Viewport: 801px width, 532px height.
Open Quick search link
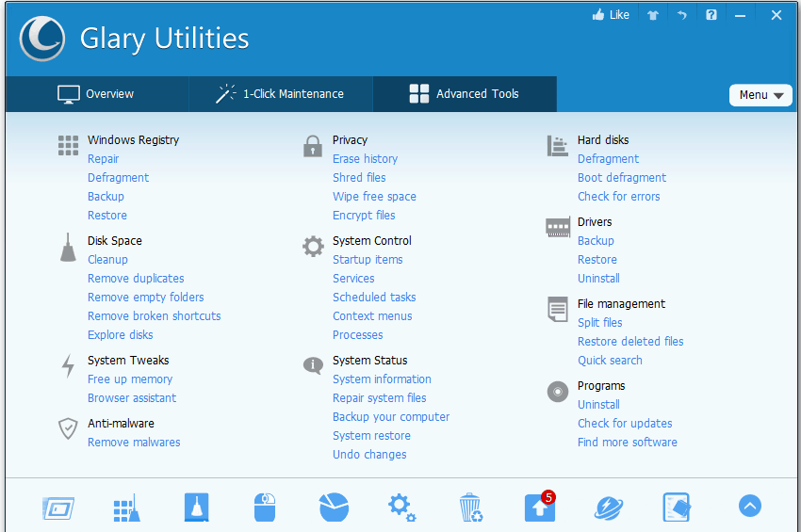point(610,361)
